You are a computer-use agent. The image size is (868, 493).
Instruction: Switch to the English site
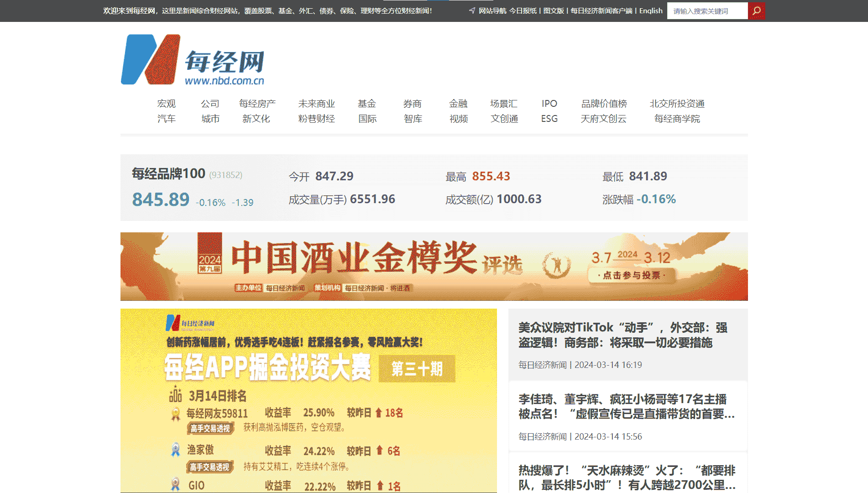pyautogui.click(x=651, y=10)
